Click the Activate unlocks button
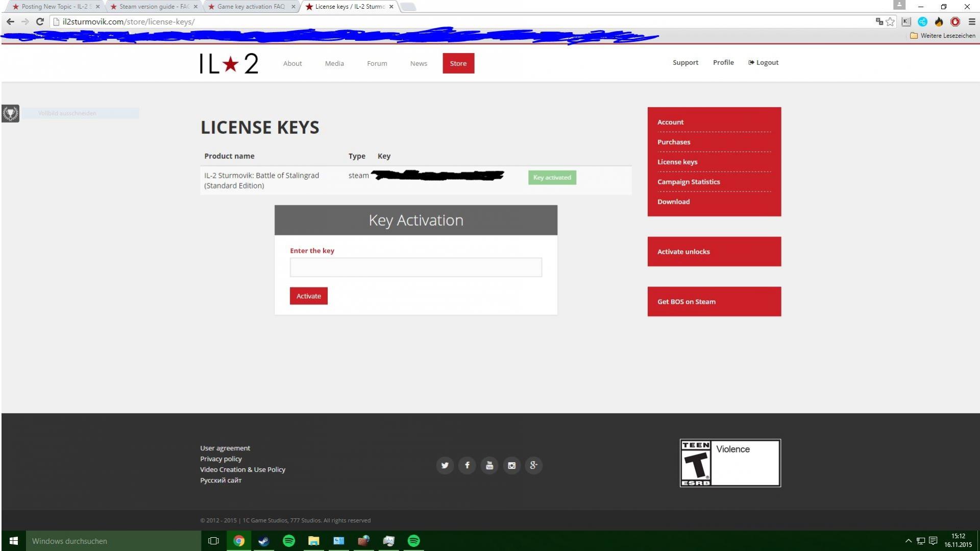Image resolution: width=980 pixels, height=551 pixels. [x=714, y=251]
